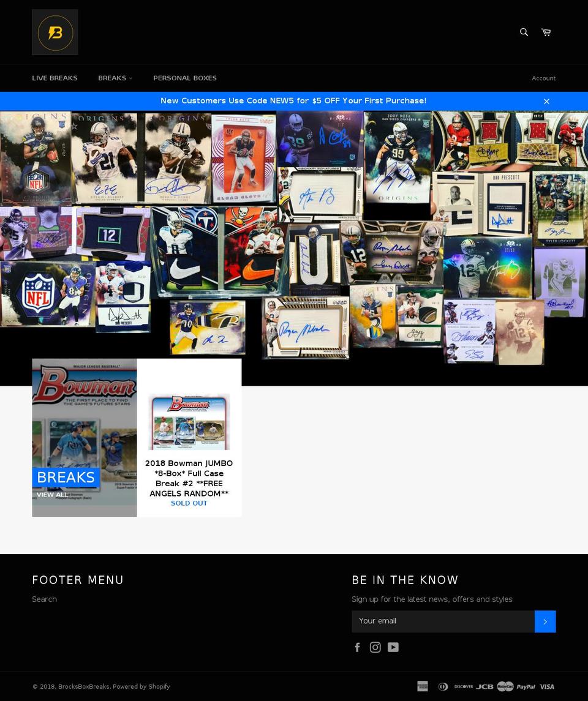
Task: Click the NEW5 promo code announcement
Action: coord(293,100)
